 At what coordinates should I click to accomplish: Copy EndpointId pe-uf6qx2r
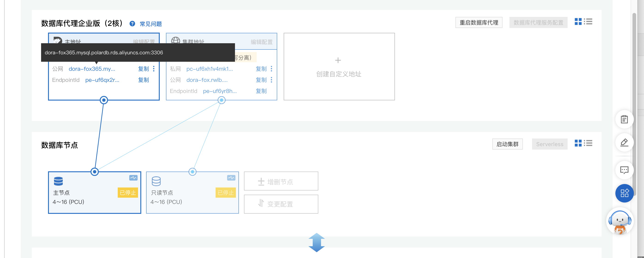point(144,80)
